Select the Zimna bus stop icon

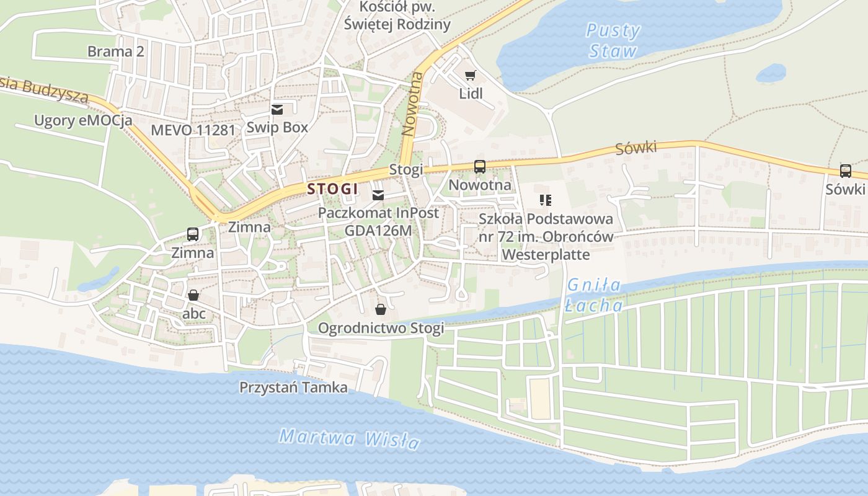click(193, 234)
